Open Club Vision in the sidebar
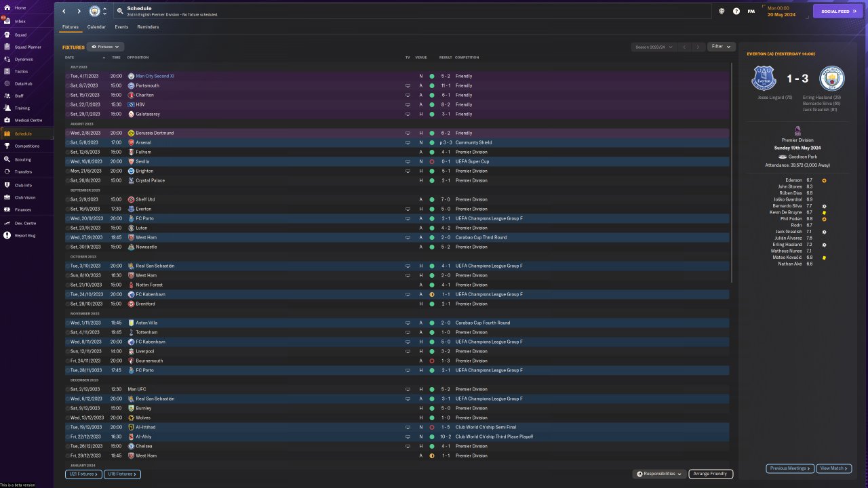Image resolution: width=868 pixels, height=488 pixels. (27, 197)
